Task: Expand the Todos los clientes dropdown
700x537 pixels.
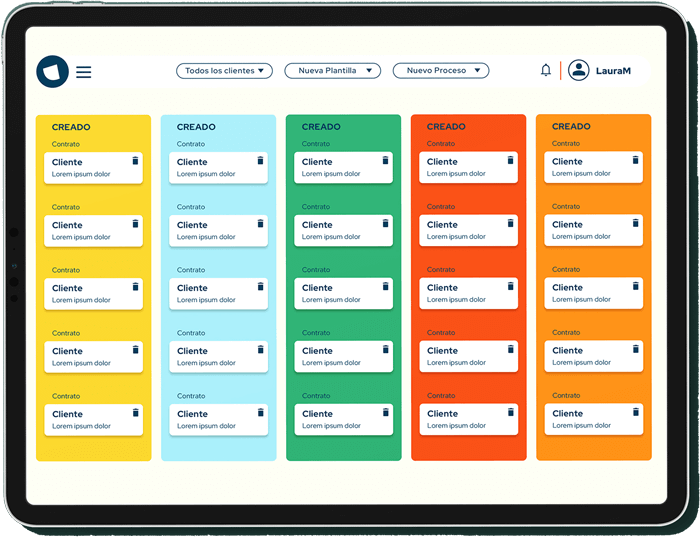Action: coord(225,71)
